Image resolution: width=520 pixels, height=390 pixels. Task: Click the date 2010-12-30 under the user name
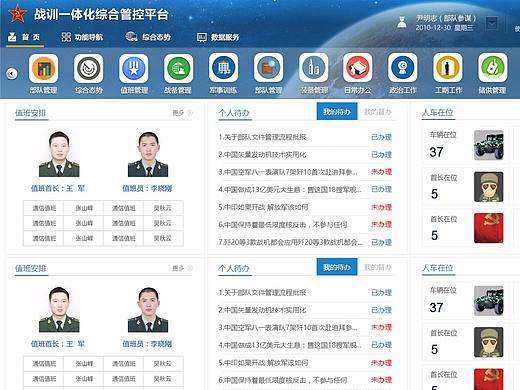[x=433, y=28]
